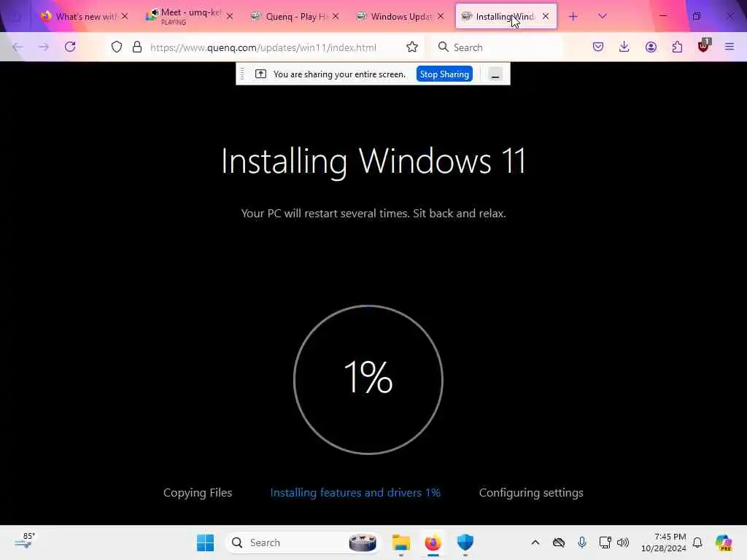Open tracking protection shield icon

pos(117,47)
